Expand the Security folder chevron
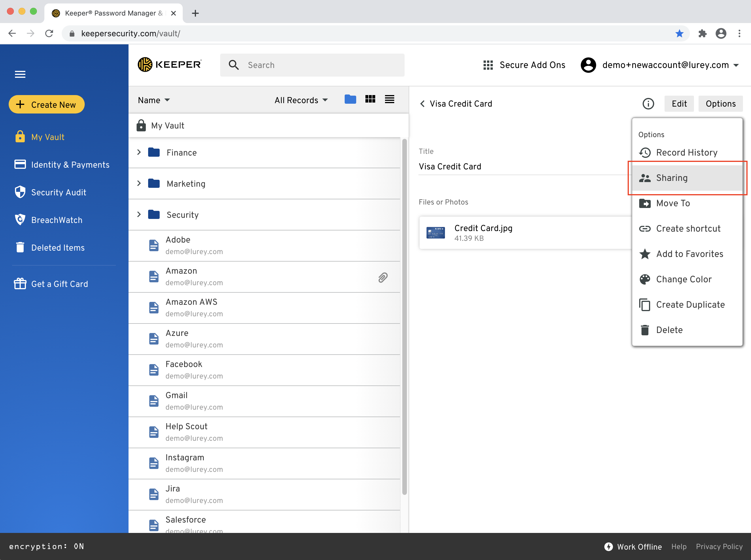751x560 pixels. 139,215
